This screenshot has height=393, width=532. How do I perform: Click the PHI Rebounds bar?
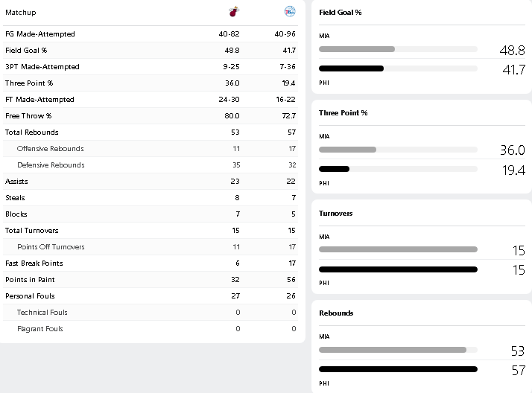[398, 369]
